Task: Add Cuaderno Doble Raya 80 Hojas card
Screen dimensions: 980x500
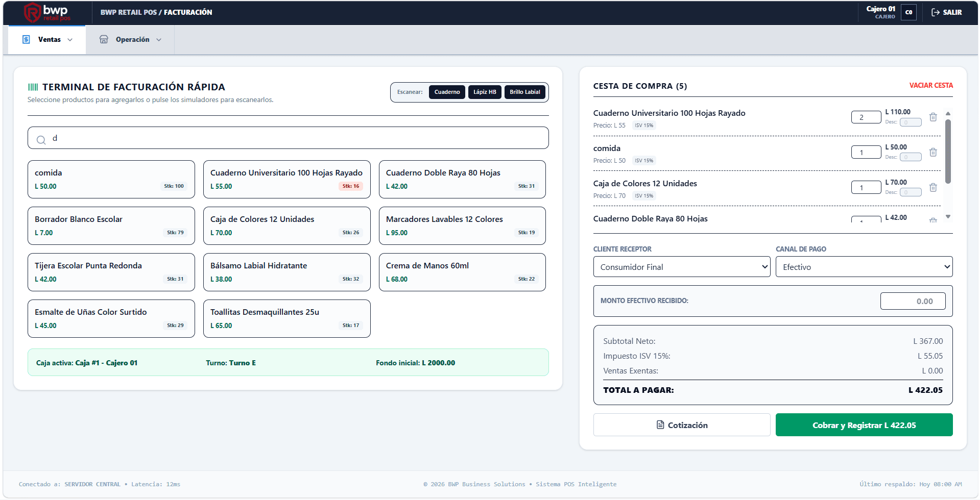Action: pos(462,179)
